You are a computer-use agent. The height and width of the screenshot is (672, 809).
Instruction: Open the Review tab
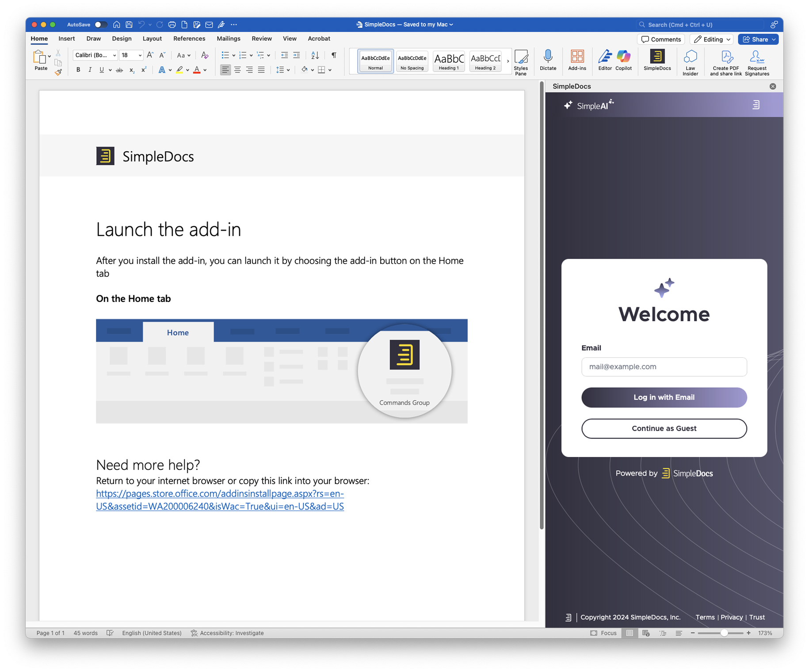tap(262, 38)
